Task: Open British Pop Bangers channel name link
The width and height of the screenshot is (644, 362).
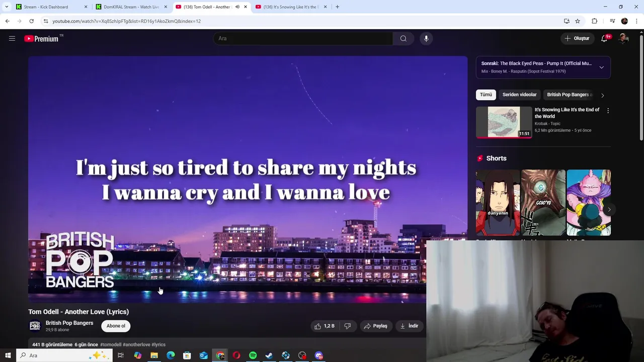Action: coord(69,323)
